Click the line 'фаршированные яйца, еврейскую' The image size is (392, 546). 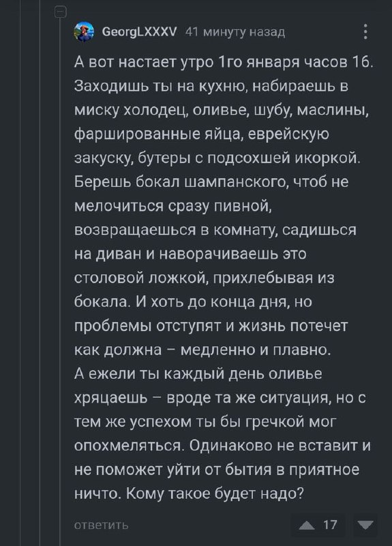pyautogui.click(x=201, y=134)
